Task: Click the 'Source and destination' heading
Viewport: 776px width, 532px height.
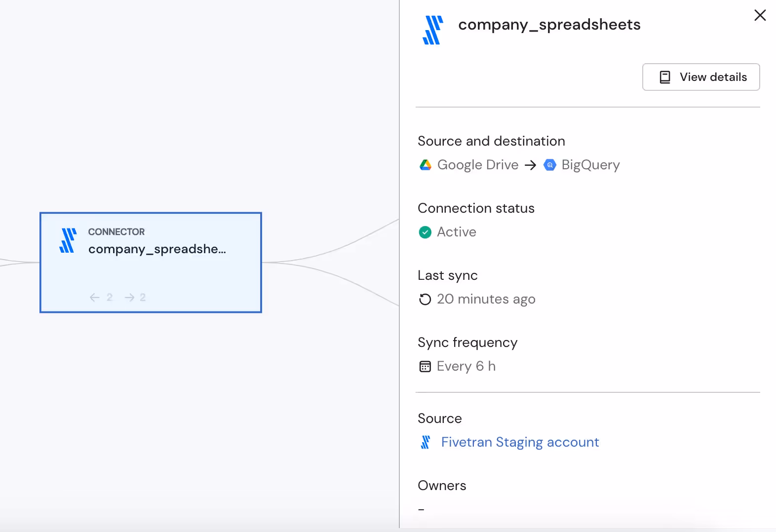Action: (x=491, y=141)
